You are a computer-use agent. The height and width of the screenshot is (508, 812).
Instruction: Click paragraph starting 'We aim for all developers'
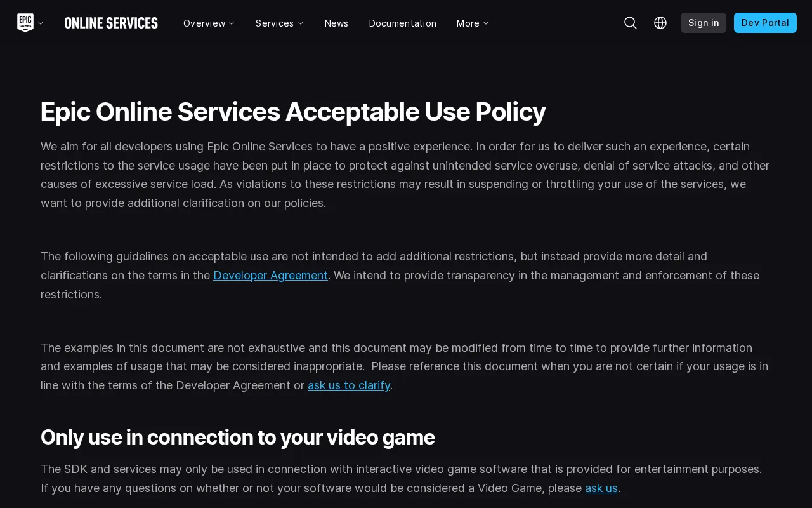point(406,175)
